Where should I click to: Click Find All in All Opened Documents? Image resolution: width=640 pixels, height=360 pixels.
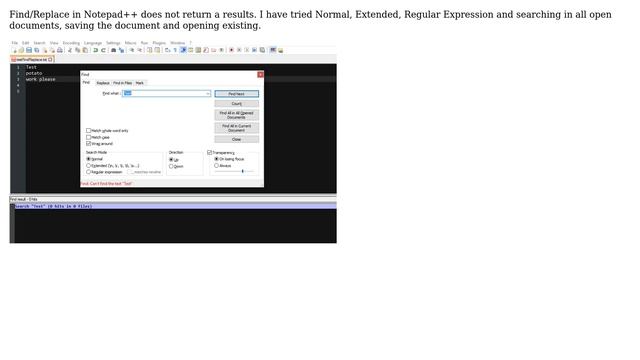pos(237,115)
